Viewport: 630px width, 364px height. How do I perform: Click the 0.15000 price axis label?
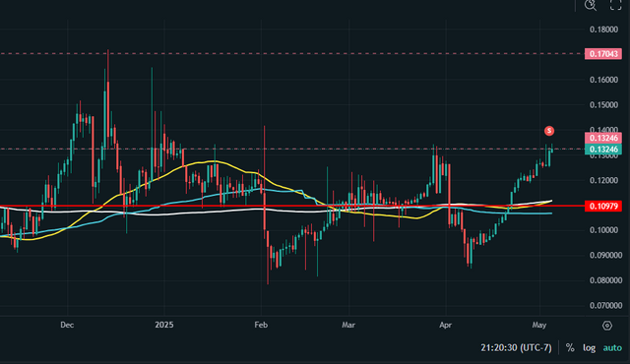[603, 104]
